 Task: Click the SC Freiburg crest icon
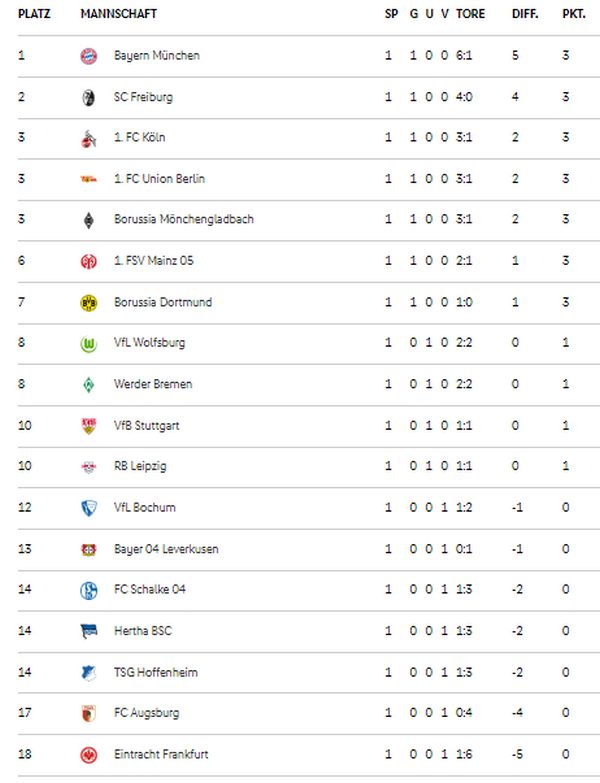[88, 97]
